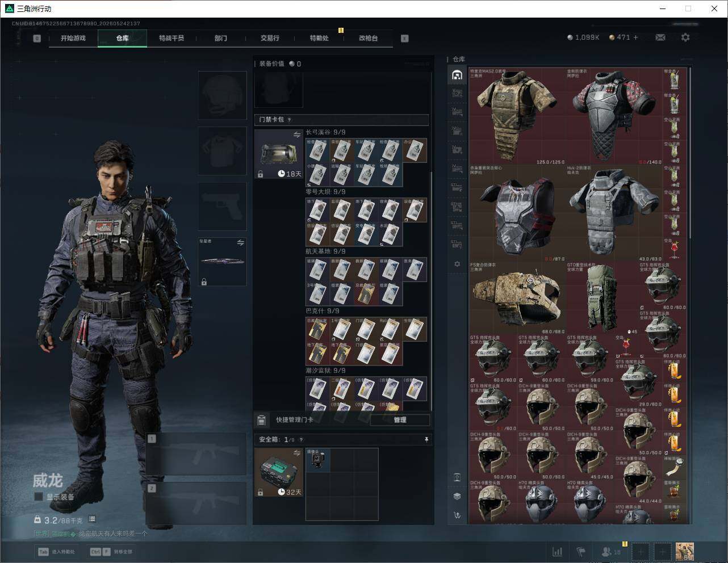Image resolution: width=728 pixels, height=563 pixels.
Task: Select the GTO重型战术包 backpack item
Action: (x=603, y=298)
